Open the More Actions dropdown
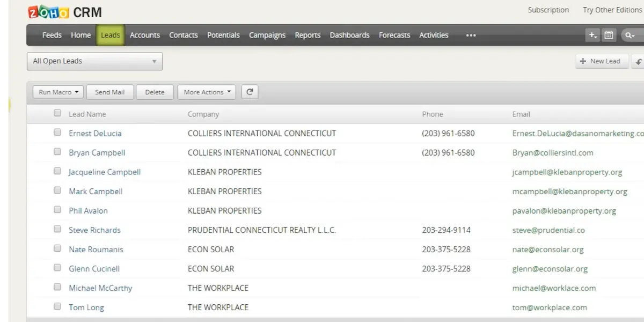 [207, 92]
